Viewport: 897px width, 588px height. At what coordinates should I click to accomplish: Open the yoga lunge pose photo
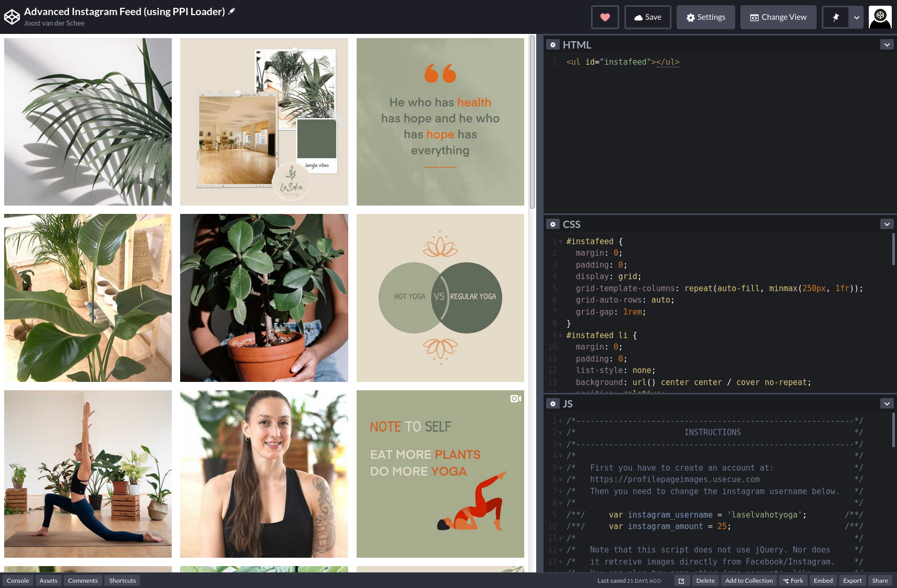88,474
